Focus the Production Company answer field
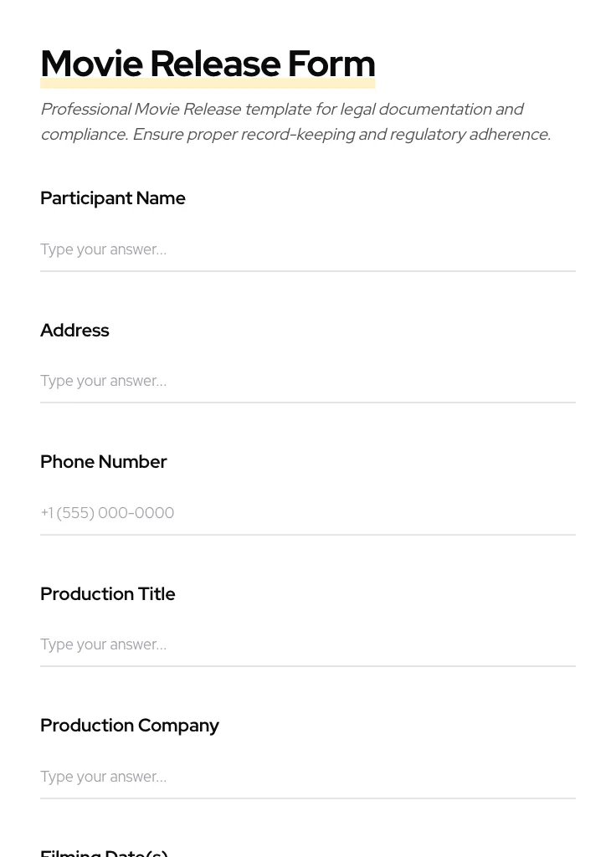Screen dimensions: 616x857 click(307, 777)
